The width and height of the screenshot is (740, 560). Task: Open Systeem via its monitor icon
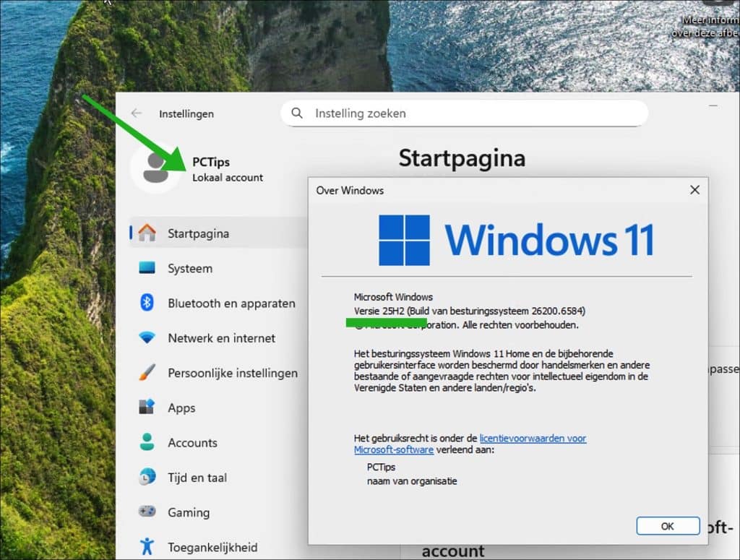point(147,268)
